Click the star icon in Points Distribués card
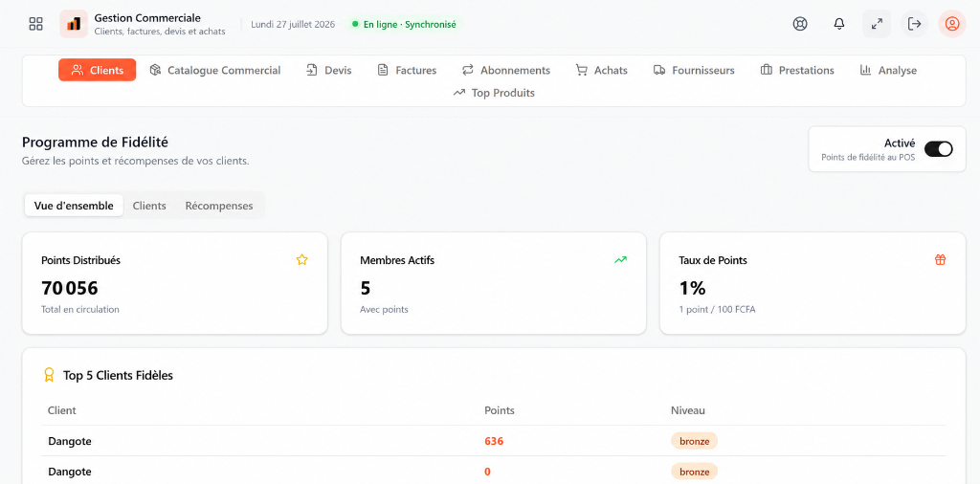980x484 pixels. pyautogui.click(x=301, y=260)
